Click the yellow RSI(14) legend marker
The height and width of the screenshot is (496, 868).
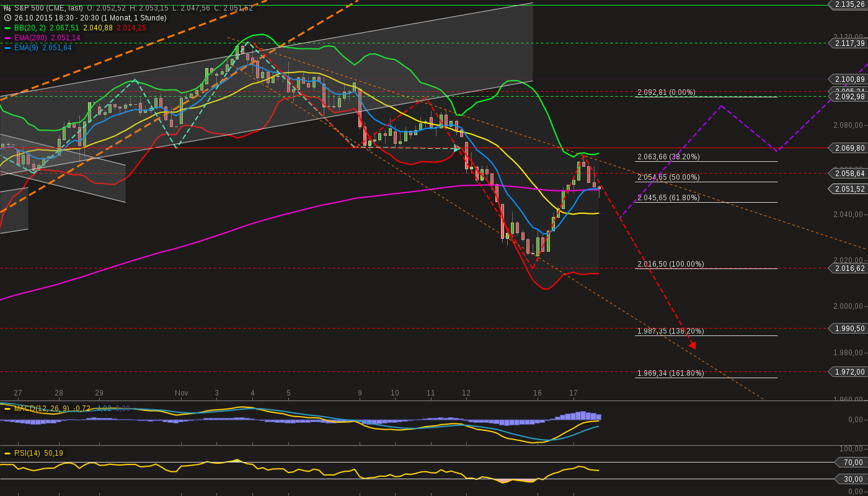[x=7, y=453]
